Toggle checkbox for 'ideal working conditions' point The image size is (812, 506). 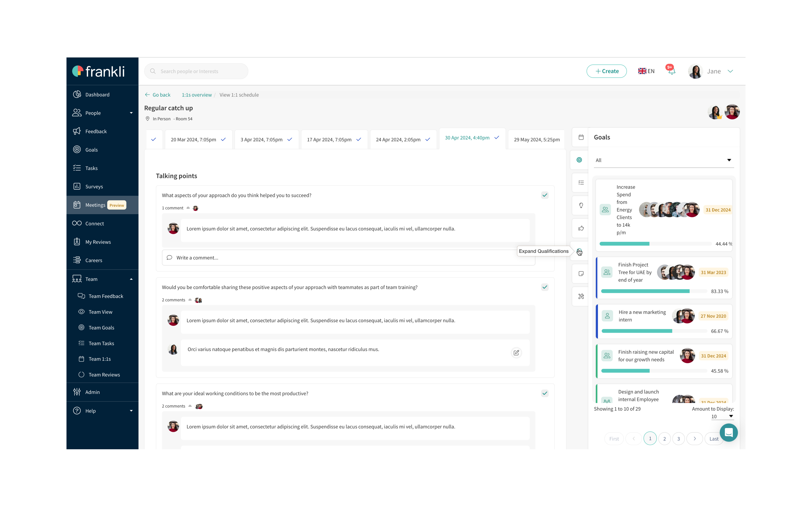pyautogui.click(x=545, y=394)
